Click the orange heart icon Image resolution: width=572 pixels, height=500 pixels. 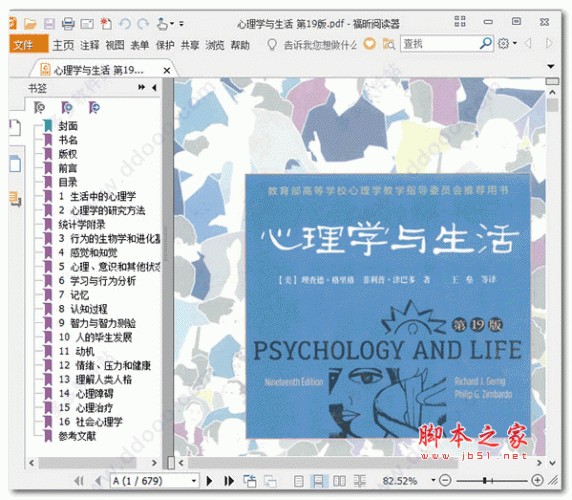370,44
